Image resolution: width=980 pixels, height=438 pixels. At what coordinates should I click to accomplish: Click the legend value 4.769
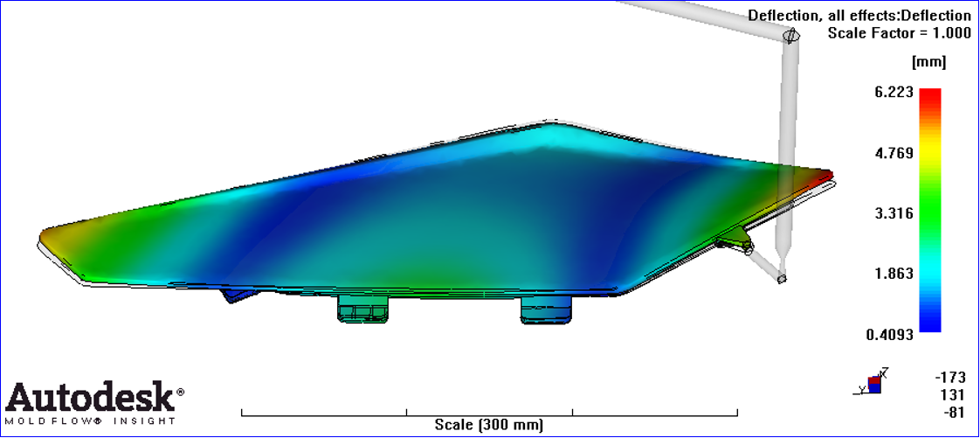(x=894, y=153)
